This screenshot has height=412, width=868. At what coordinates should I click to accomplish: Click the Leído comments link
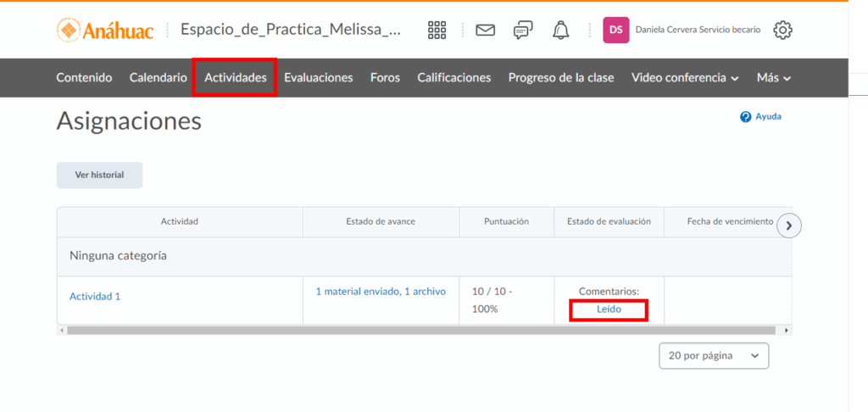tap(609, 309)
